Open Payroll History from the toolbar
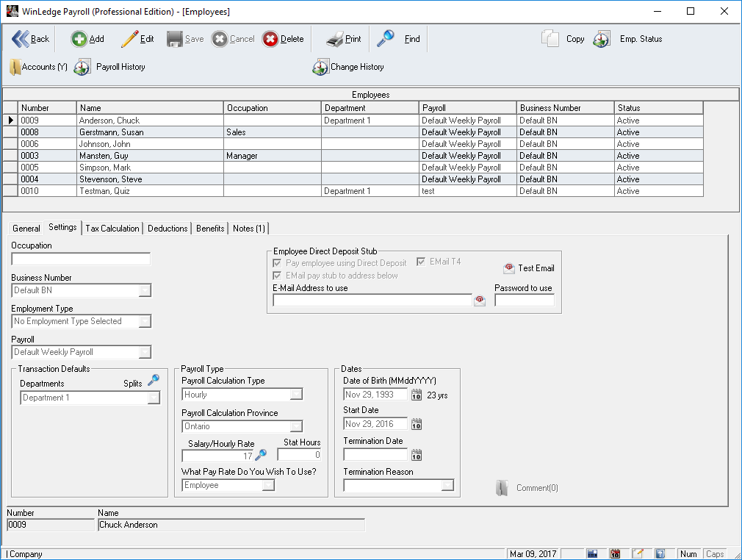This screenshot has height=560, width=742. (82, 67)
